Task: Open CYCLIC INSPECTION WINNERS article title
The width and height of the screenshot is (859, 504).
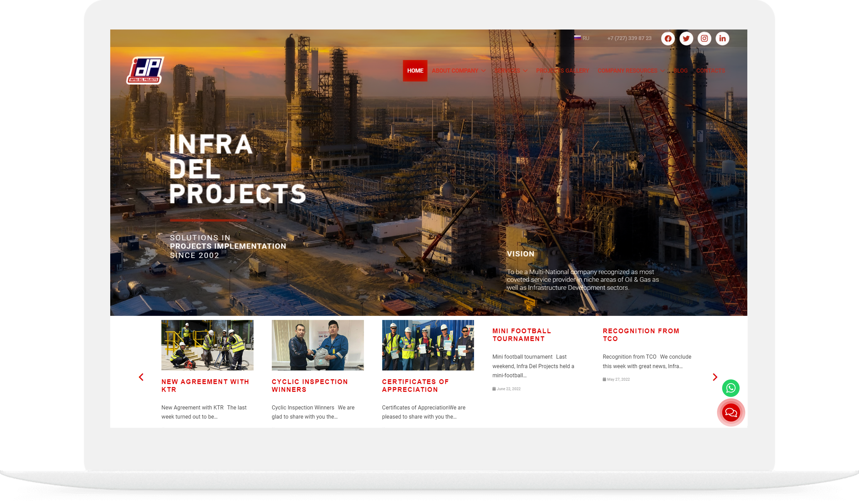Action: pyautogui.click(x=310, y=386)
